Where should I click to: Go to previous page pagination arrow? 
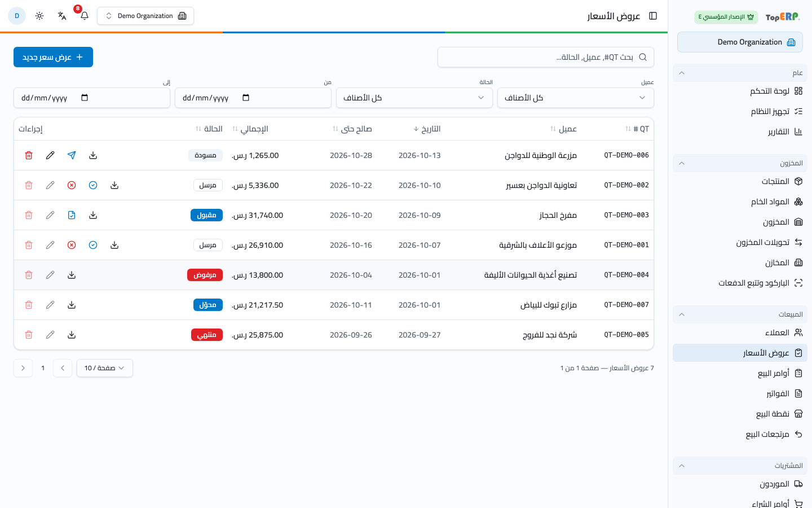pyautogui.click(x=63, y=368)
